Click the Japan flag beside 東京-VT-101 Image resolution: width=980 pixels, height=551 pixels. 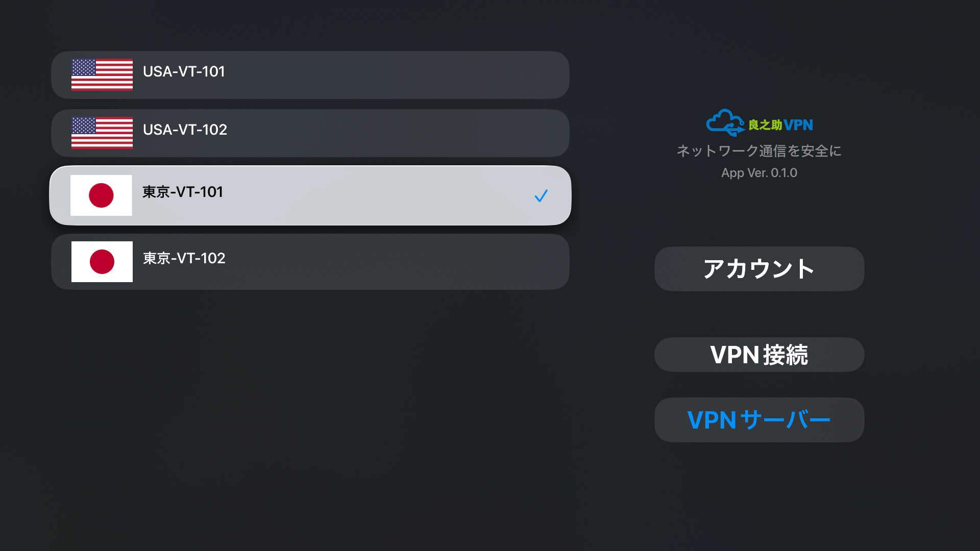click(101, 195)
